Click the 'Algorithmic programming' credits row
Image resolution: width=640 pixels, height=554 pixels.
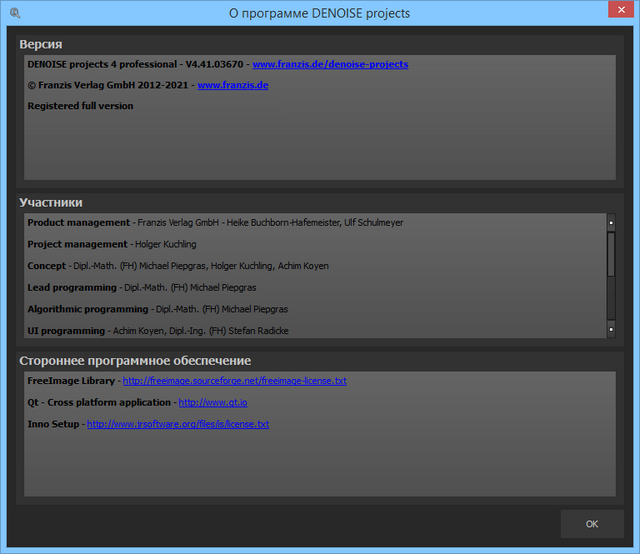pyautogui.click(x=158, y=309)
